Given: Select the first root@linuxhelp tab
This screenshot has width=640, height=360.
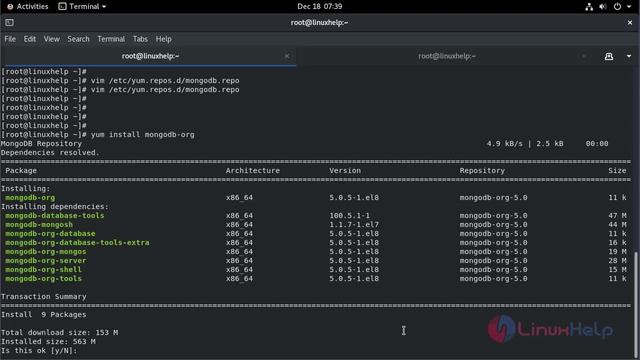Looking at the screenshot, I should tap(149, 56).
